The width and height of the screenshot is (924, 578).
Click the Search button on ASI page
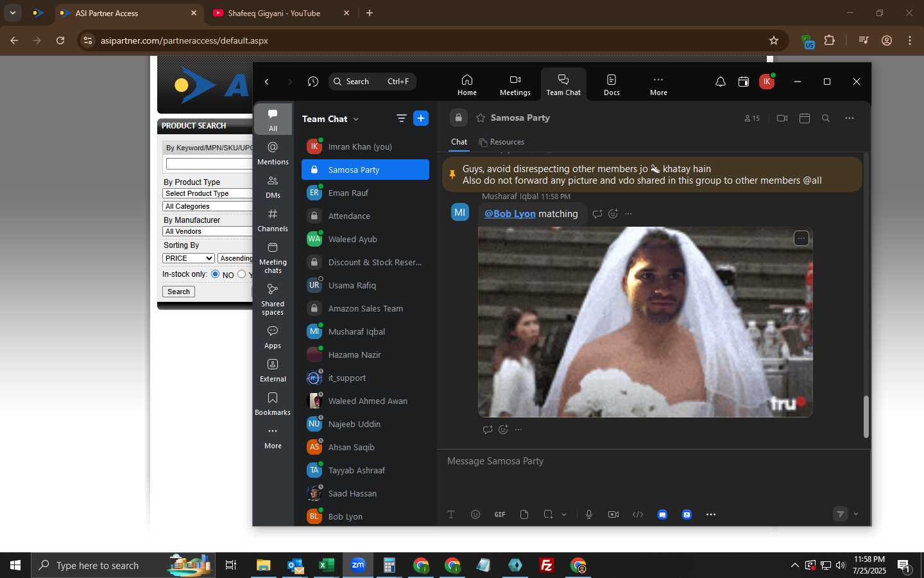(178, 292)
